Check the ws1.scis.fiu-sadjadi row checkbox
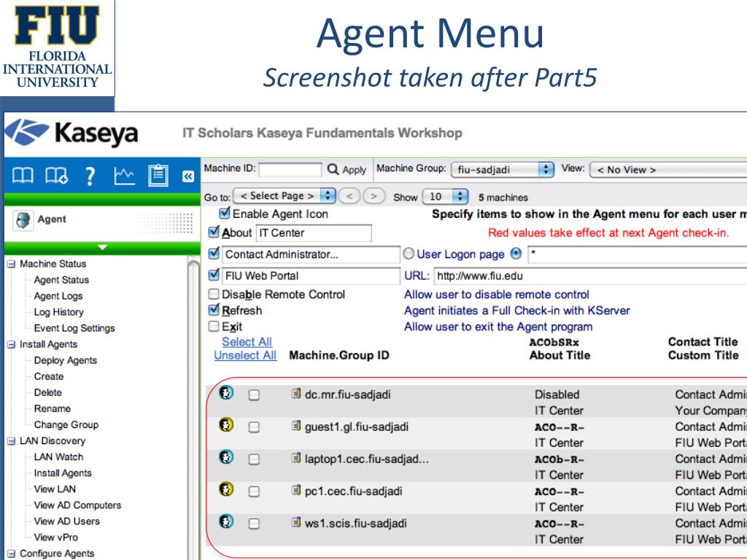The width and height of the screenshot is (747, 560). coord(254,524)
